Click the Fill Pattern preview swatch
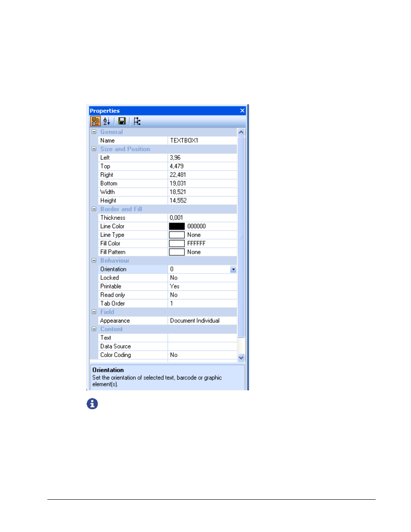This screenshot has width=411, height=532. tap(177, 252)
